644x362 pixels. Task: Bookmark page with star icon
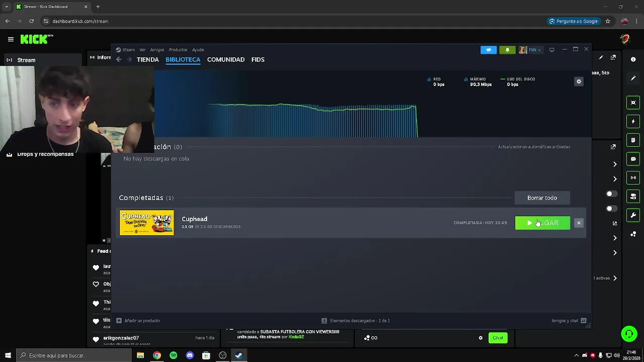point(608,21)
